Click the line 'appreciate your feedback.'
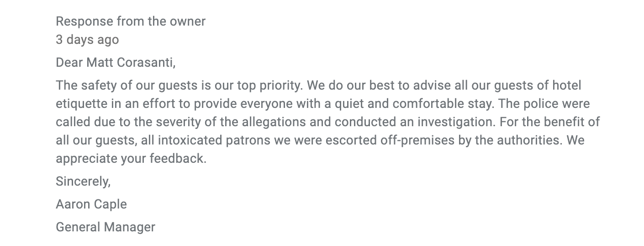 pos(131,159)
